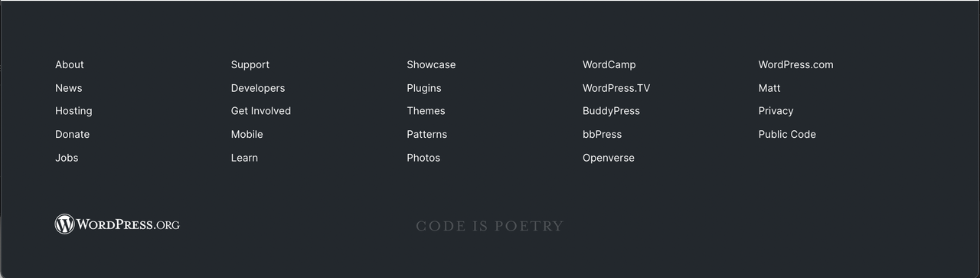Click the Matt footer link
The width and height of the screenshot is (980, 278).
pyautogui.click(x=769, y=88)
